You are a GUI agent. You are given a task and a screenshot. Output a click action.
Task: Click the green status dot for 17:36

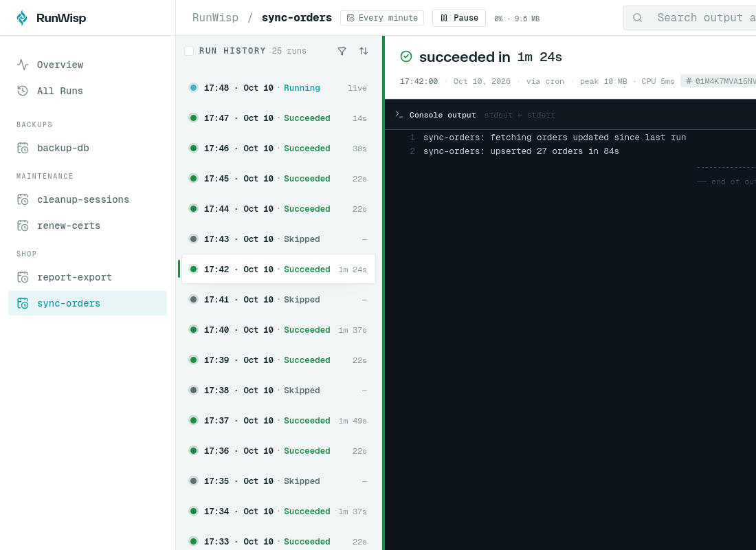click(193, 450)
